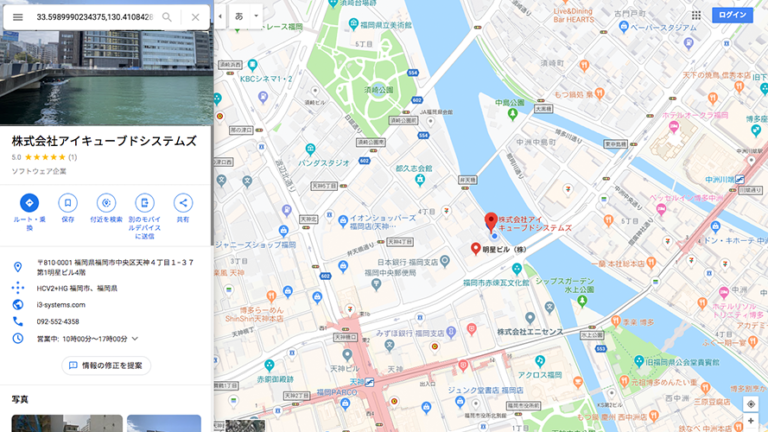Viewport: 768px width, 432px height.
Task: Click the もつ鍋処 楽 restaurant marker
Action: [x=600, y=94]
